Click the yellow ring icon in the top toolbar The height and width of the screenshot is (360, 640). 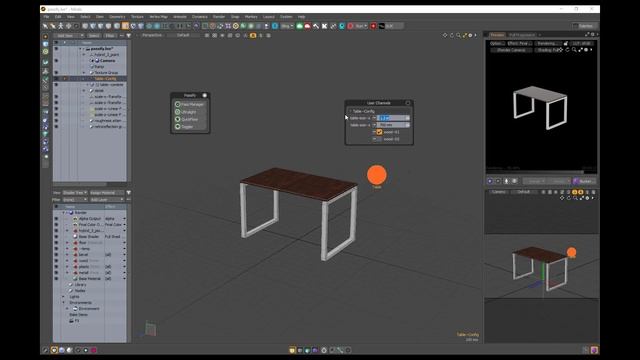[x=236, y=26]
